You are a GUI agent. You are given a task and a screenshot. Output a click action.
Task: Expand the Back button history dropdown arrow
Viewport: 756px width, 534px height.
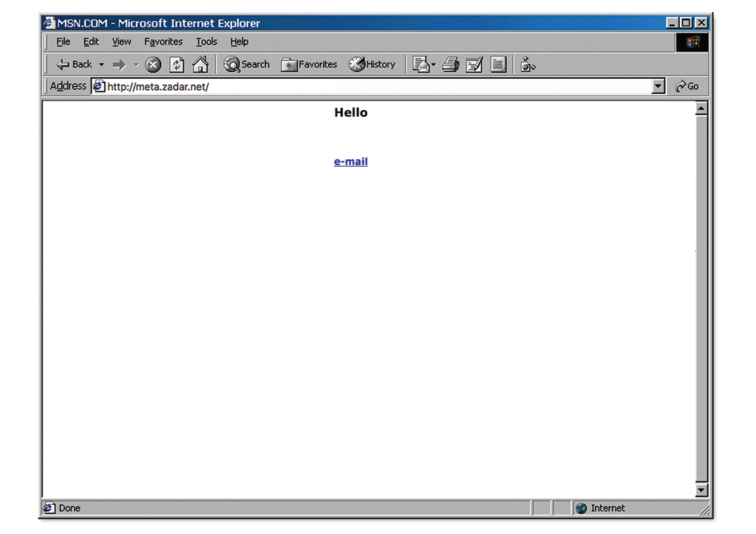click(x=102, y=65)
